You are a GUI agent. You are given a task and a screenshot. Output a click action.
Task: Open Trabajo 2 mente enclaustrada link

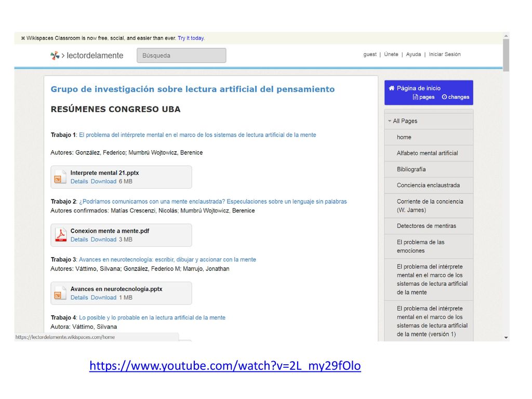212,202
